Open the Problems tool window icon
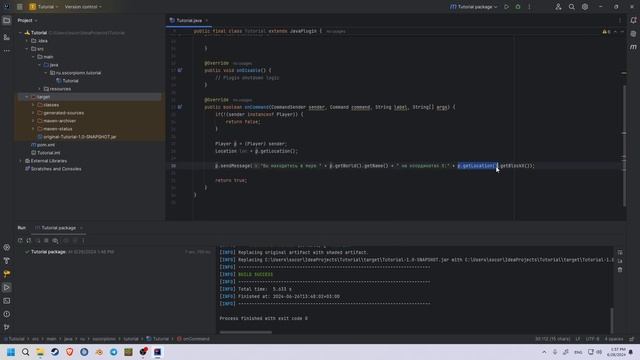The width and height of the screenshot is (640, 360). point(7,314)
